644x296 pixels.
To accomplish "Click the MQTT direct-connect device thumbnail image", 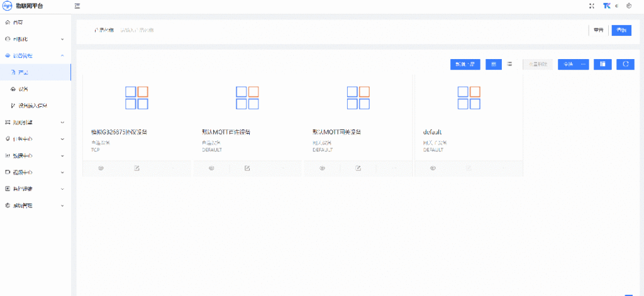I will click(x=247, y=98).
